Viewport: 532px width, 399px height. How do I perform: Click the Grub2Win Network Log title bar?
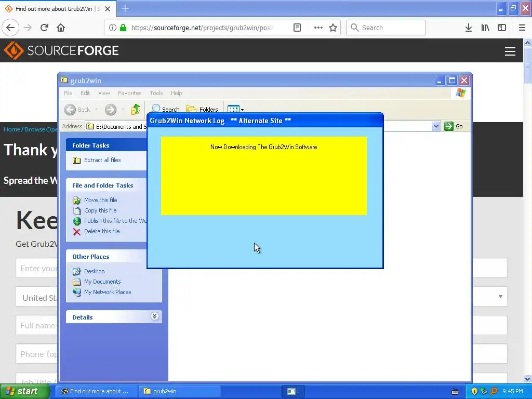[x=265, y=121]
